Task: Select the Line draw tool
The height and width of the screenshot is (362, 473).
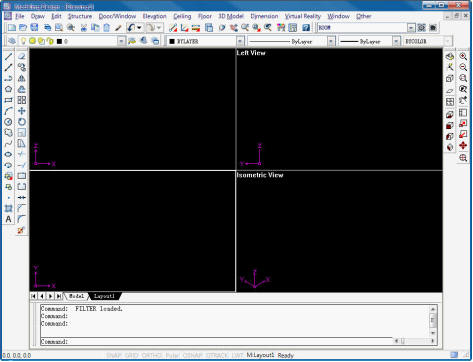Action: tap(8, 56)
